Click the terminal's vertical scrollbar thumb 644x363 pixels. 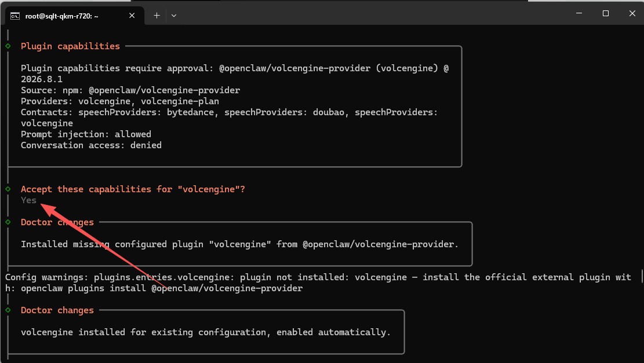pyautogui.click(x=642, y=276)
